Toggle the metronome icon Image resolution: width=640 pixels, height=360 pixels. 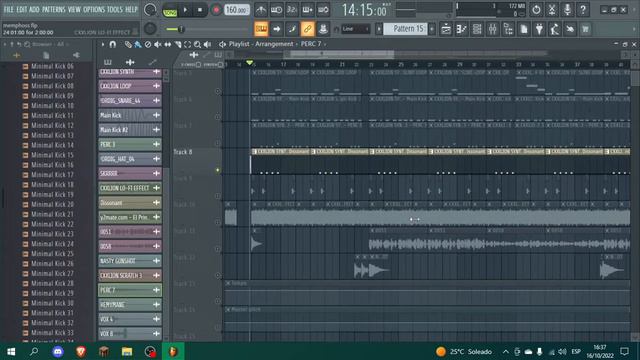pos(261,10)
